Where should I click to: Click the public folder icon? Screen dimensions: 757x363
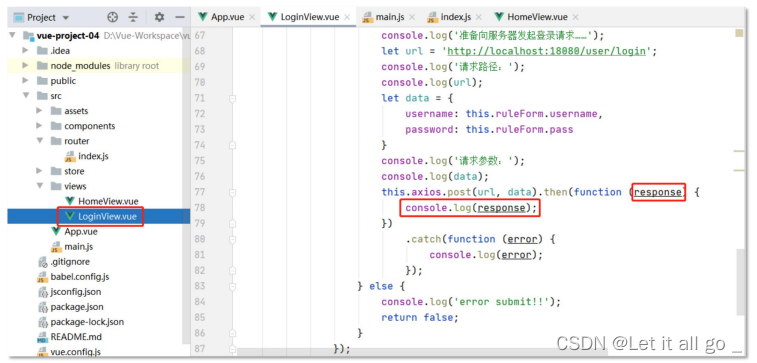coord(42,81)
